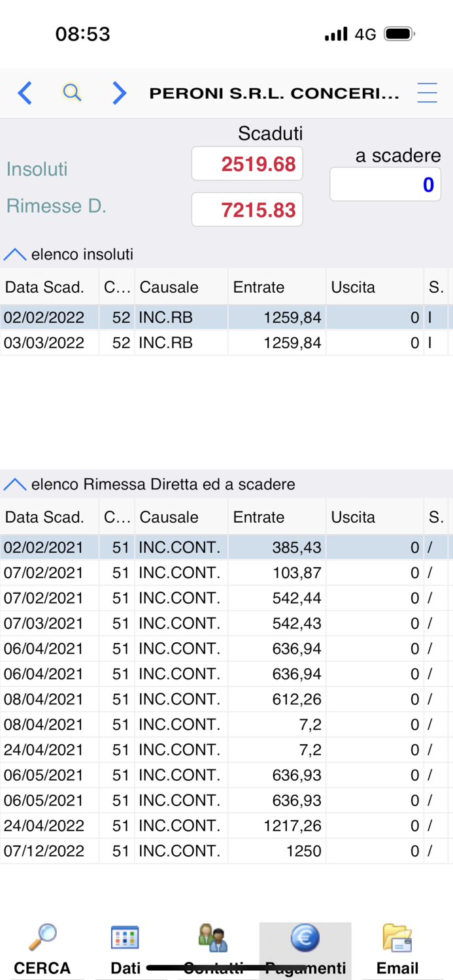Switch to the Email tab label
Screen dimensions: 453x980
coord(397,968)
